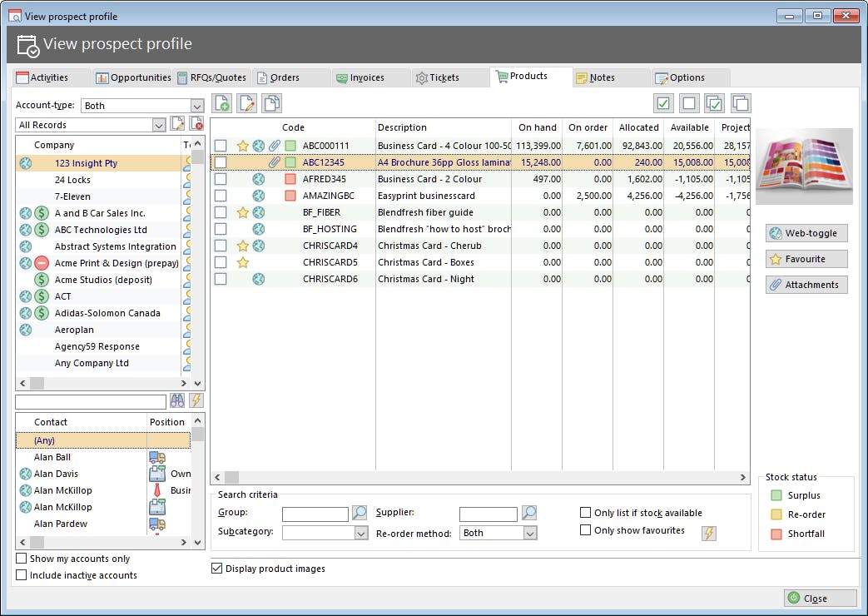
Task: Click the Close button at the bottom
Action: click(x=820, y=599)
